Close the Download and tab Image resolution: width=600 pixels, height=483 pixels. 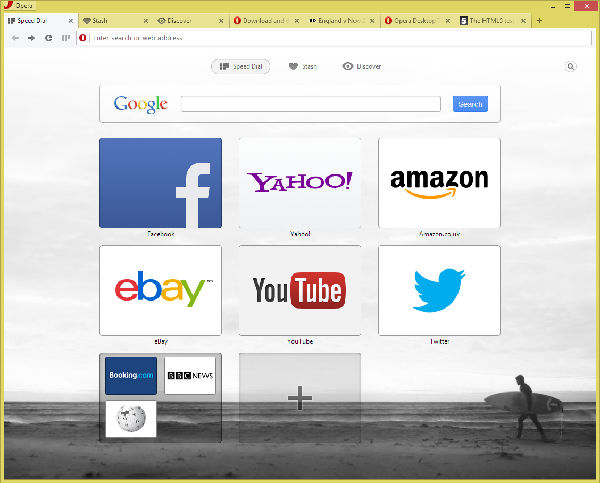point(297,21)
